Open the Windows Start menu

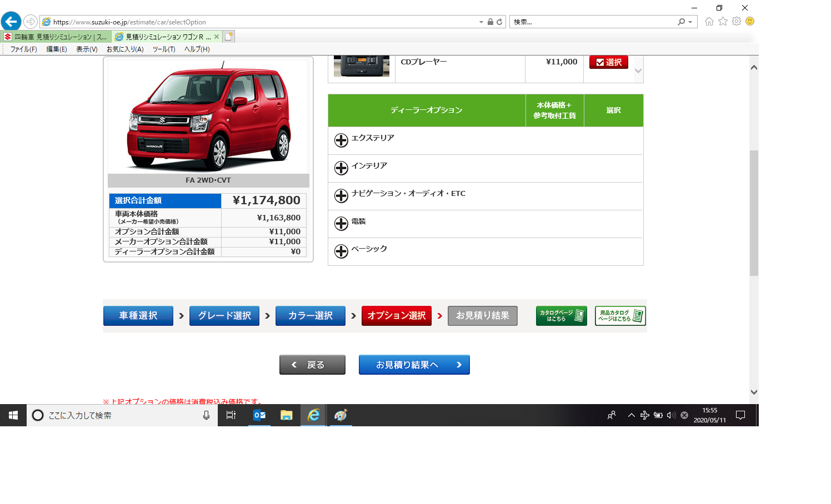pos(13,415)
